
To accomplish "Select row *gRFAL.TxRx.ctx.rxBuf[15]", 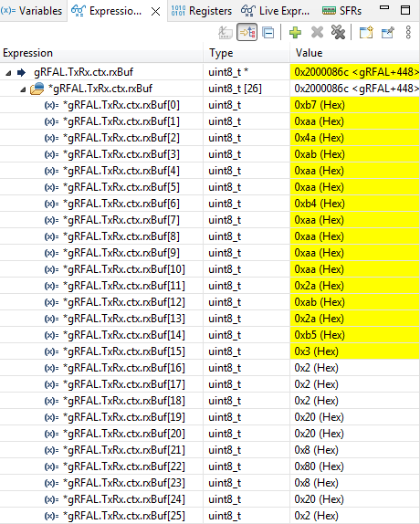I will coord(210,351).
